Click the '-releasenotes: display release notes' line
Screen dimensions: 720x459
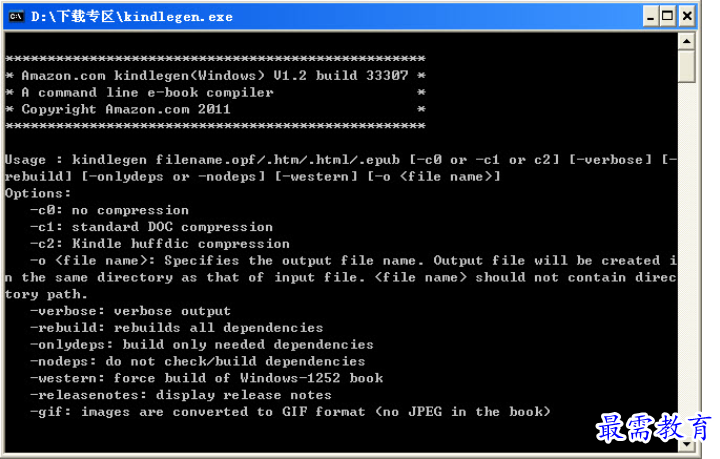pos(180,395)
